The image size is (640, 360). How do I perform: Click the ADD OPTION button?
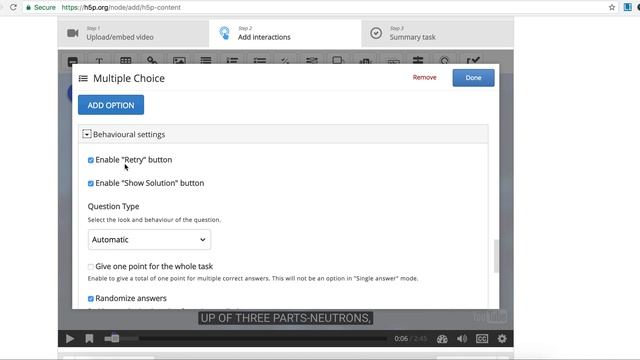[x=111, y=105]
